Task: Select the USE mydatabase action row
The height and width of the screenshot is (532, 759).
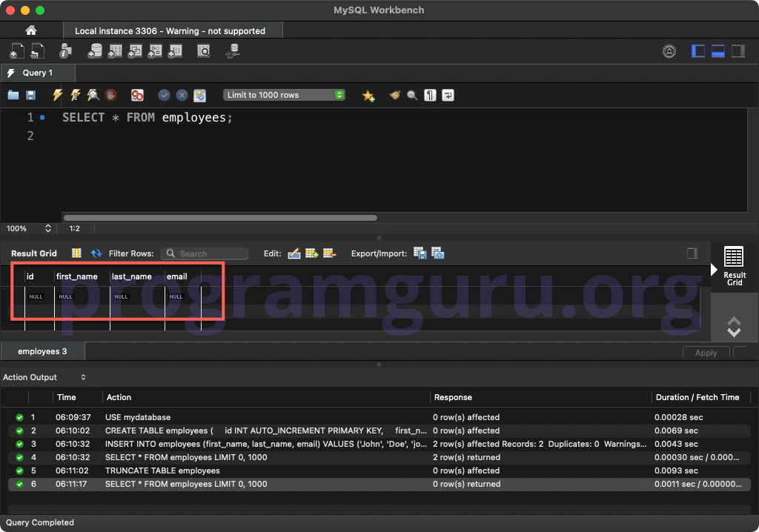Action: pyautogui.click(x=379, y=417)
